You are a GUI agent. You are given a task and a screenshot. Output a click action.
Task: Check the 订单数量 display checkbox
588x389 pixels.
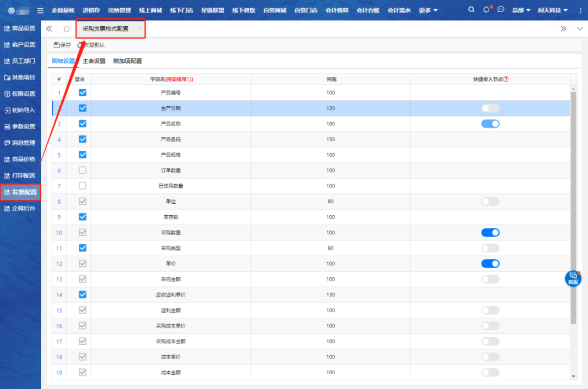83,171
